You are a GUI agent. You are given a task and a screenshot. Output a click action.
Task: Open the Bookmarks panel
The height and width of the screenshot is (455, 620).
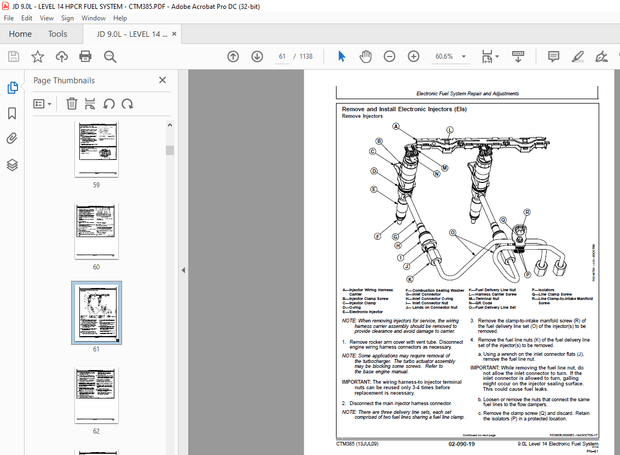pyautogui.click(x=12, y=113)
